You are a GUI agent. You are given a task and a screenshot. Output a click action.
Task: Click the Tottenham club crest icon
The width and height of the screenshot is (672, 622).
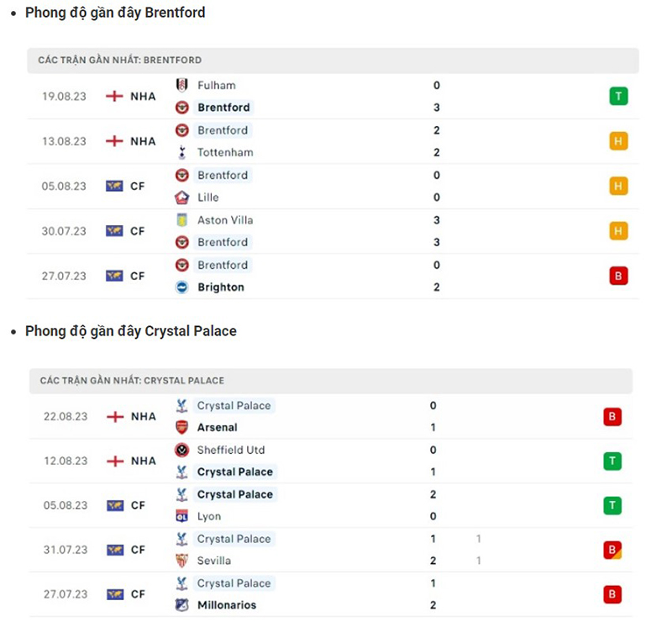click(181, 152)
